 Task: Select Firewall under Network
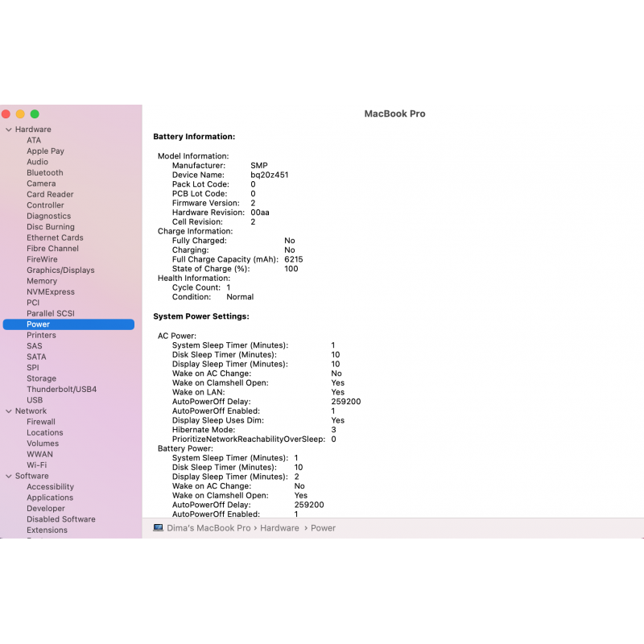(x=41, y=422)
